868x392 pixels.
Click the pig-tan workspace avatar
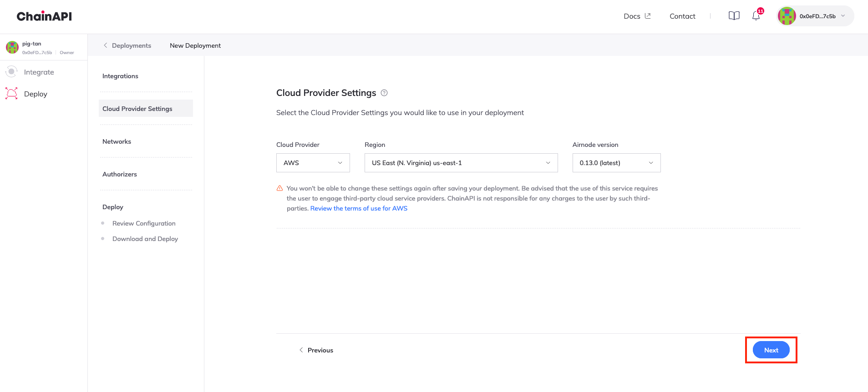coord(12,47)
